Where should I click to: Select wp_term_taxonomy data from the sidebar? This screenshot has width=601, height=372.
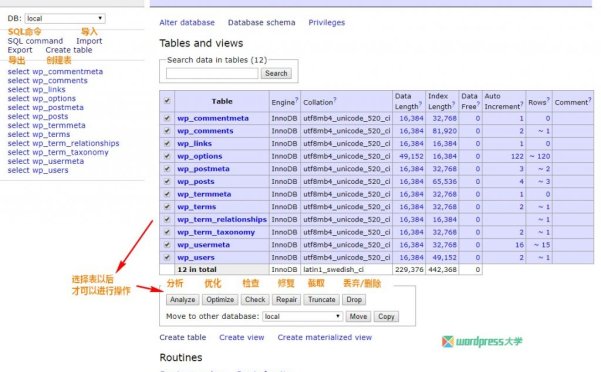pyautogui.click(x=18, y=152)
